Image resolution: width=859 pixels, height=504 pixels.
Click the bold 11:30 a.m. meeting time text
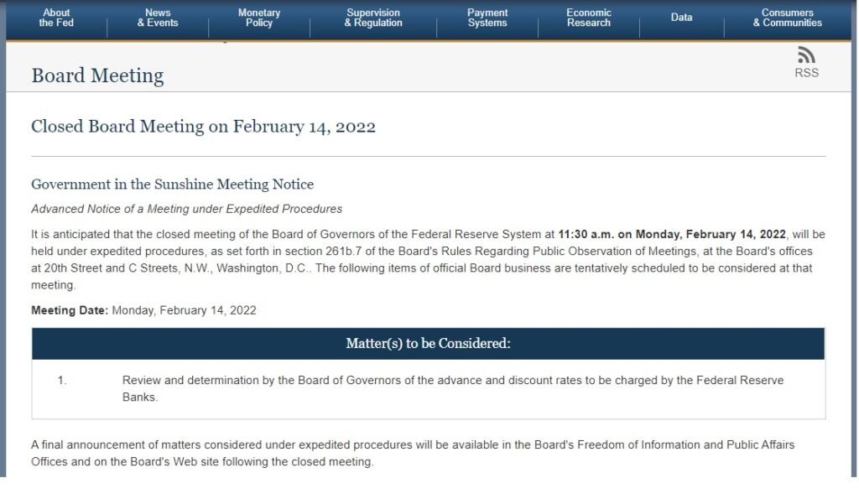pos(586,234)
